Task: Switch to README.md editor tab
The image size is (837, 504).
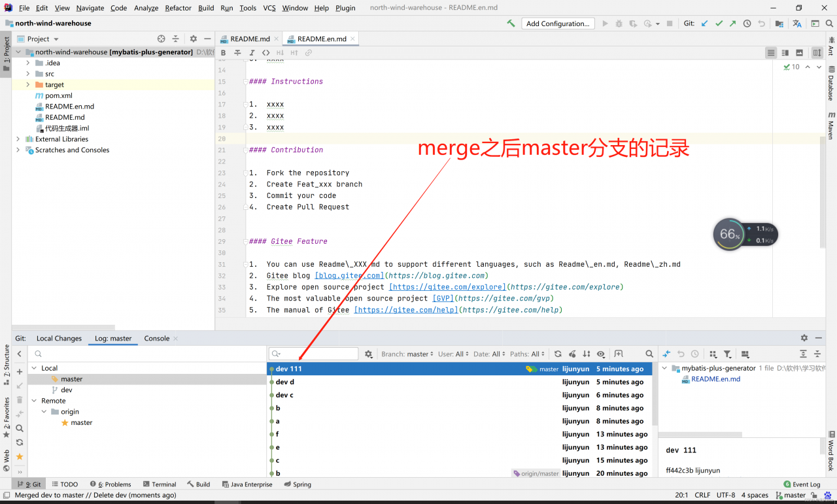Action: 248,39
